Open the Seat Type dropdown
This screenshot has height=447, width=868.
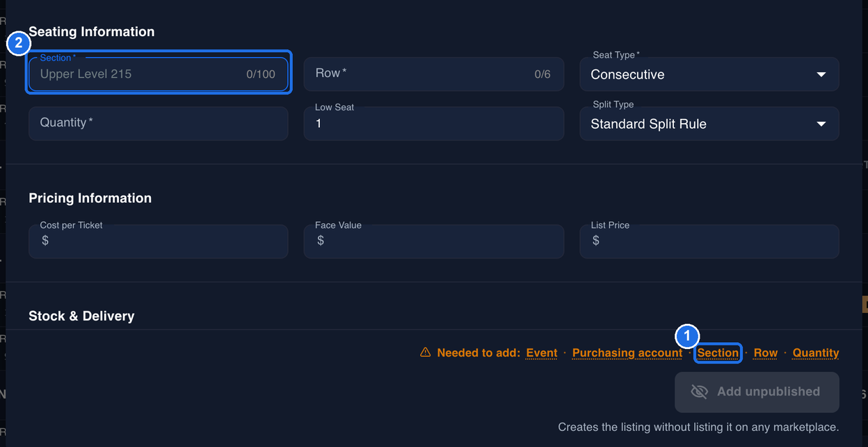click(x=709, y=74)
